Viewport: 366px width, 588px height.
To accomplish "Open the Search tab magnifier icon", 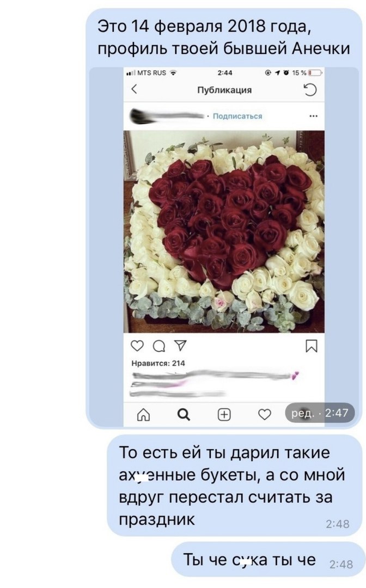I will pos(184,414).
